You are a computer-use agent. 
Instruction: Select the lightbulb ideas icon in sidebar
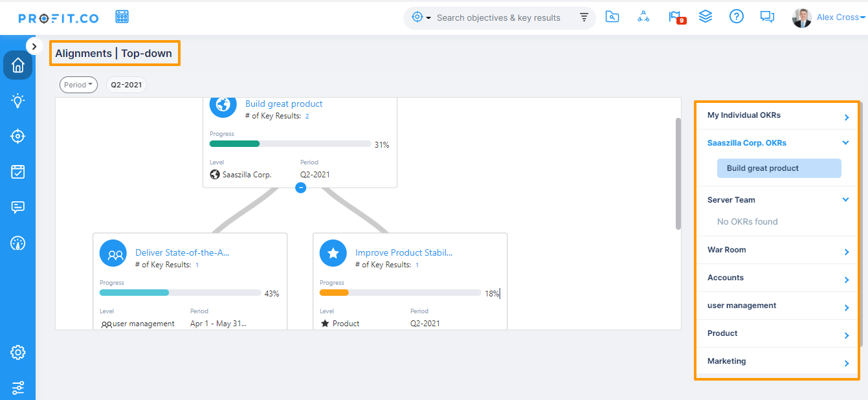(x=17, y=100)
